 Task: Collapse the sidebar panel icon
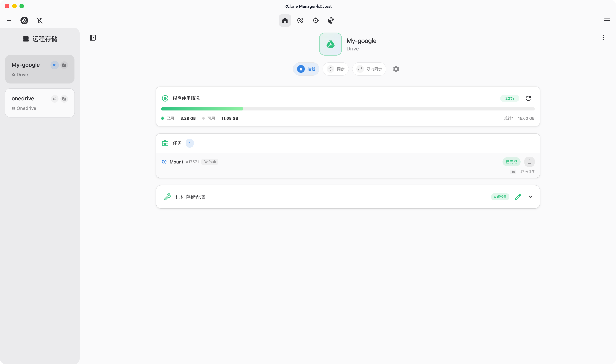(x=93, y=38)
